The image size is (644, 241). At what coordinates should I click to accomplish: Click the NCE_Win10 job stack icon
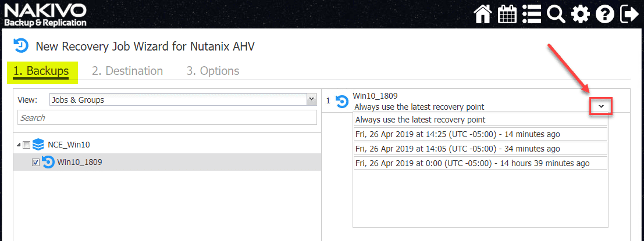(x=38, y=145)
